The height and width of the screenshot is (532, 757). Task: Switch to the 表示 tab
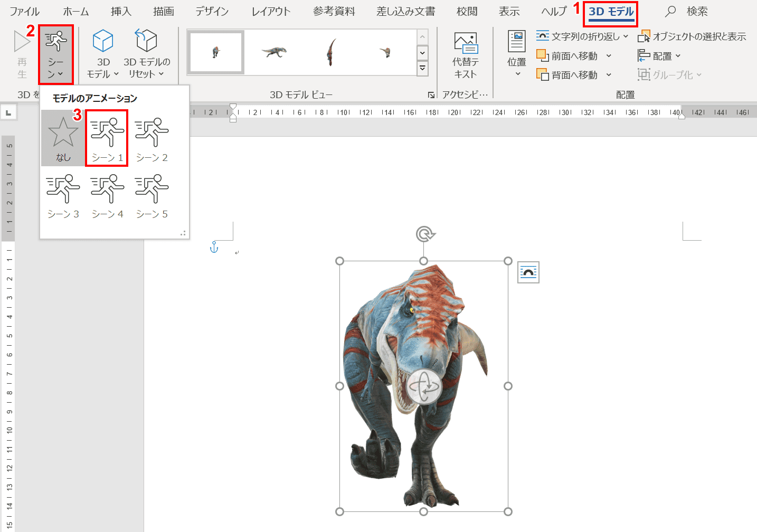(509, 11)
